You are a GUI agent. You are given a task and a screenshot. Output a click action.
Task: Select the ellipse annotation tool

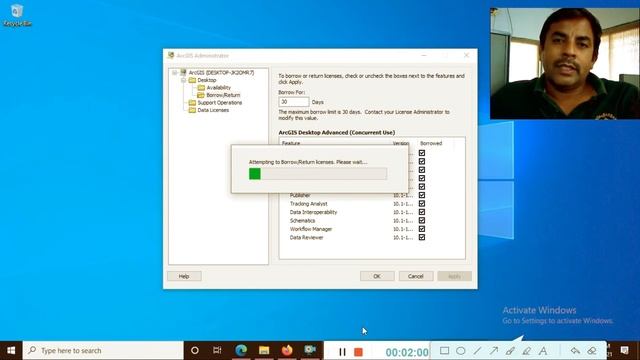(461, 351)
